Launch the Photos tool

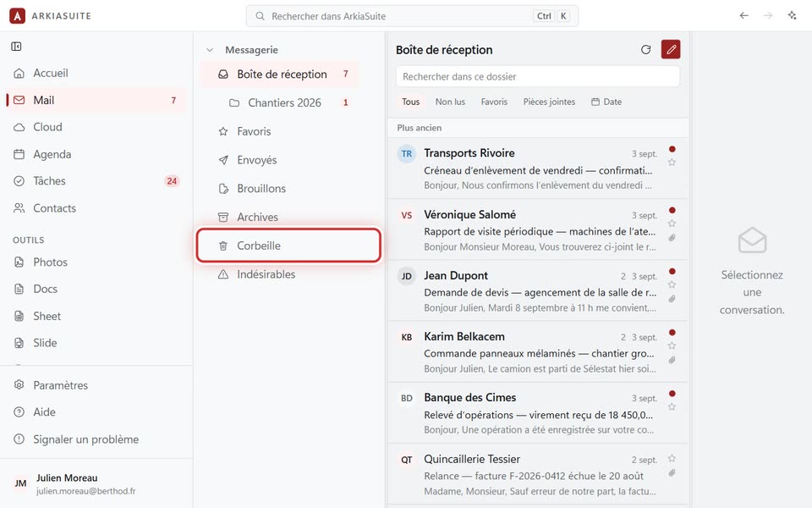[x=96, y=262]
